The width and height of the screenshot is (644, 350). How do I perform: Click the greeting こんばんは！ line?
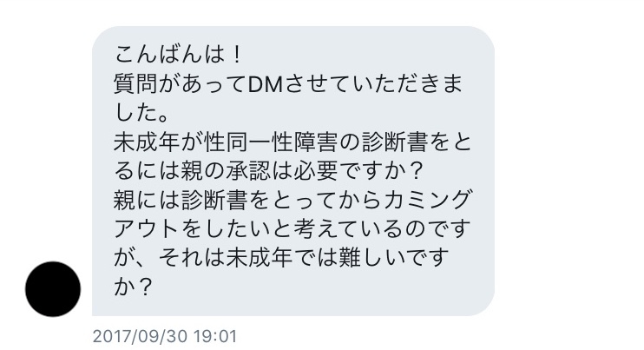[179, 56]
